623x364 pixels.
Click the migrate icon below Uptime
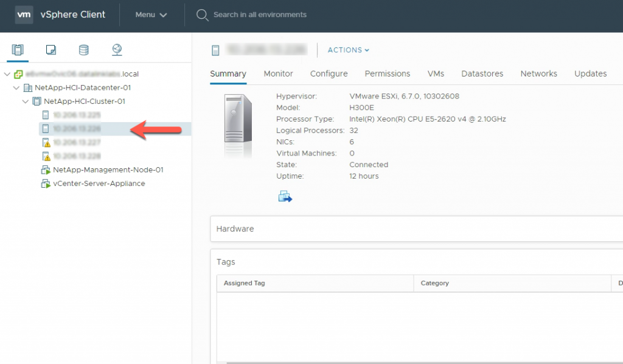tap(285, 196)
